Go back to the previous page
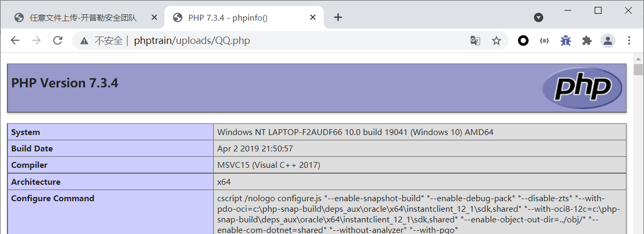 click(15, 41)
